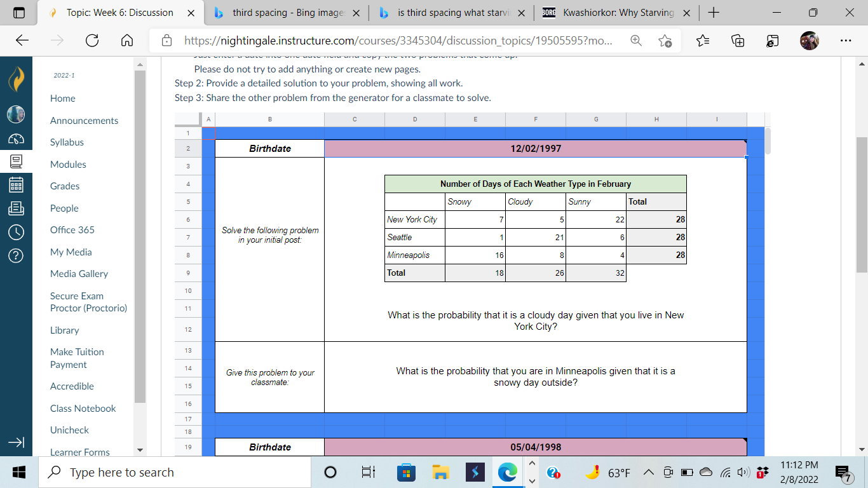Open the browser profile menu

coord(810,40)
